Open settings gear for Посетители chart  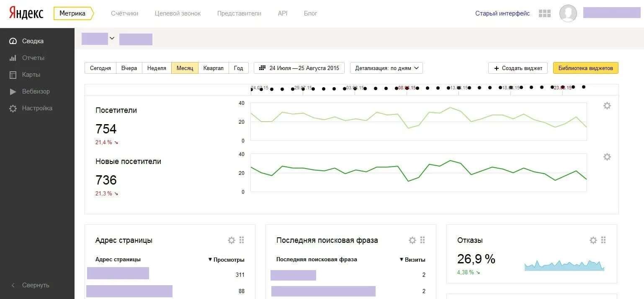[607, 106]
